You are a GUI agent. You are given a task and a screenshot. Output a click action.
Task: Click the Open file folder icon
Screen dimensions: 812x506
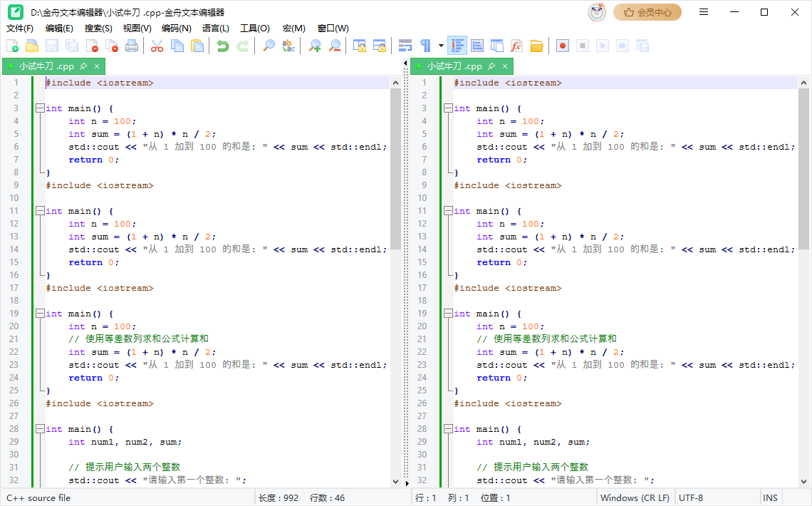click(x=32, y=46)
